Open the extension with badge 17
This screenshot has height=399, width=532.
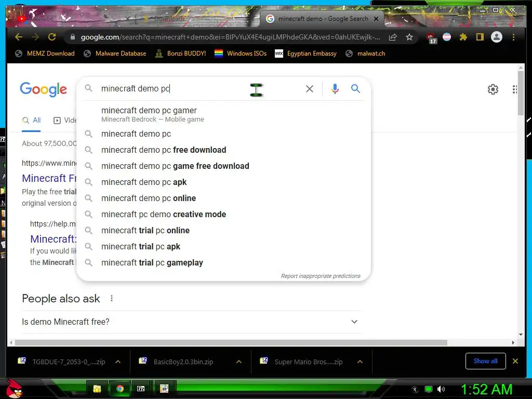[431, 38]
